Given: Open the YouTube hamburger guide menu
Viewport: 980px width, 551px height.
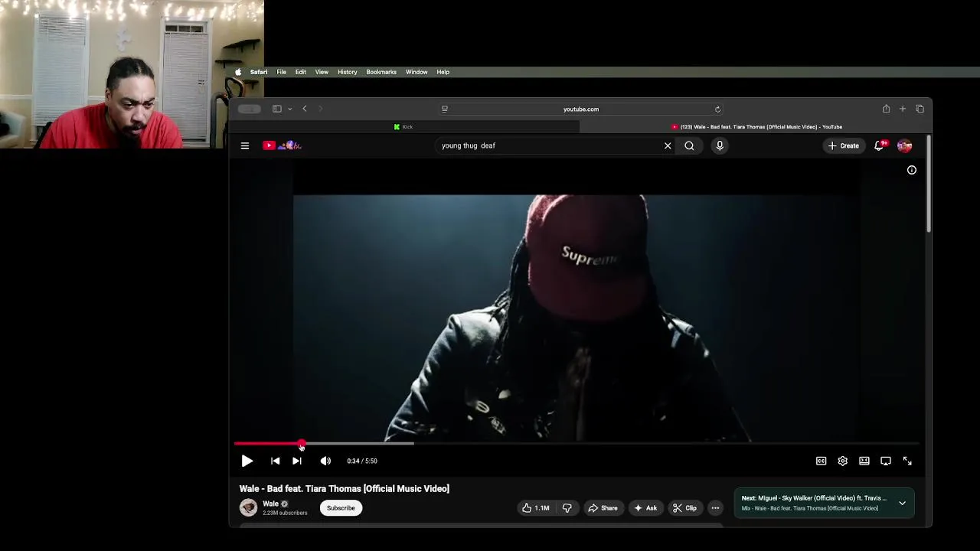Looking at the screenshot, I should point(245,145).
